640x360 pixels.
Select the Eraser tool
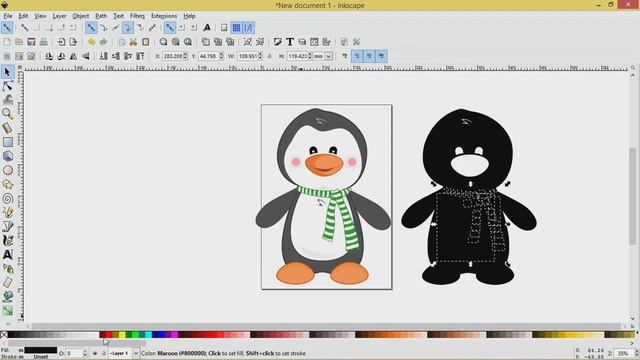pos(7,282)
